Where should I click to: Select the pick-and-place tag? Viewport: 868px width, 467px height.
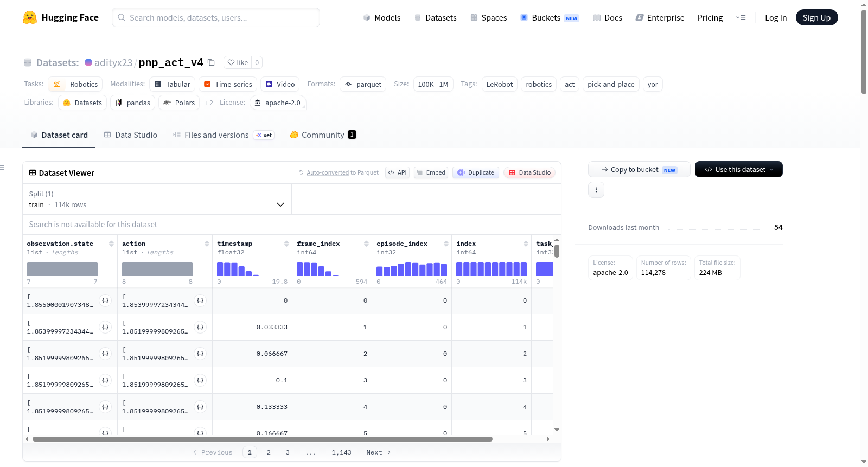point(611,84)
